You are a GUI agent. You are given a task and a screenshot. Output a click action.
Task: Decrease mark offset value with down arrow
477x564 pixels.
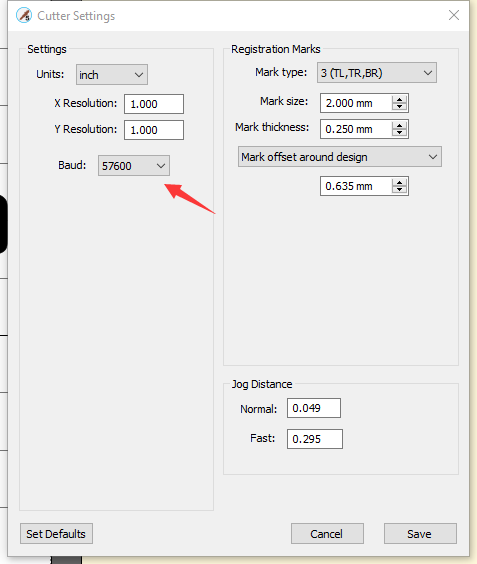399,190
